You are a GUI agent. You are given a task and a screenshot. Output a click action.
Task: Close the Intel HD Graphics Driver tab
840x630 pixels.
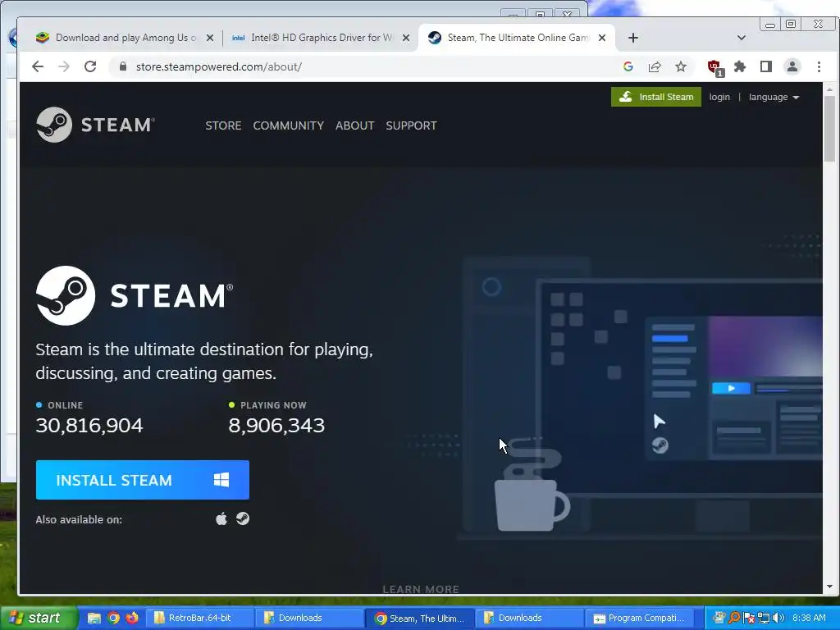coord(406,38)
